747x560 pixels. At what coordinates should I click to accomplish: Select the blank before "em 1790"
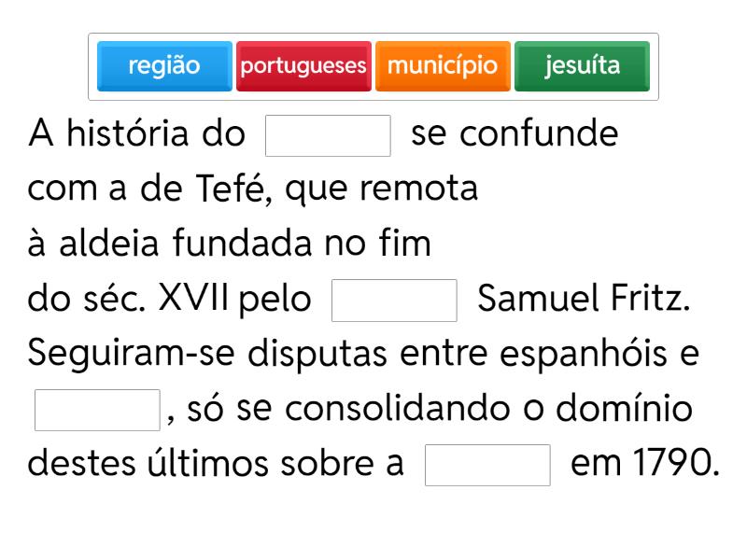point(487,466)
